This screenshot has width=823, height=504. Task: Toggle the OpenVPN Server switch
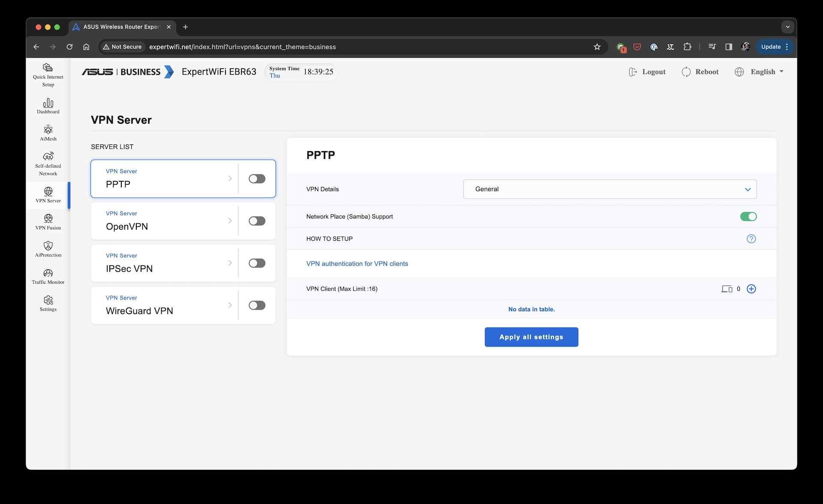[257, 221]
